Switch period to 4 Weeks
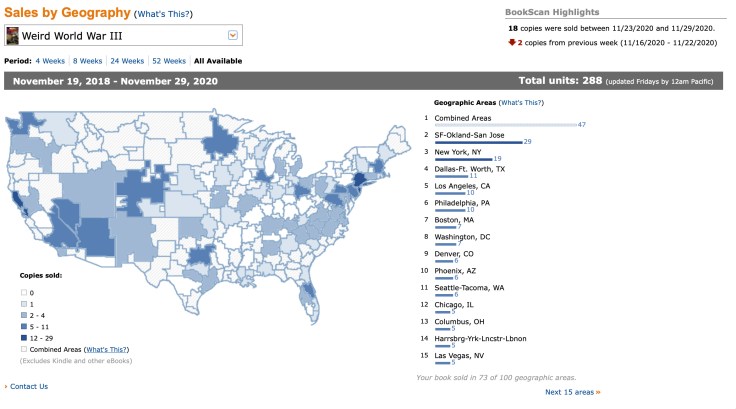Image resolution: width=736 pixels, height=409 pixels. (x=51, y=61)
